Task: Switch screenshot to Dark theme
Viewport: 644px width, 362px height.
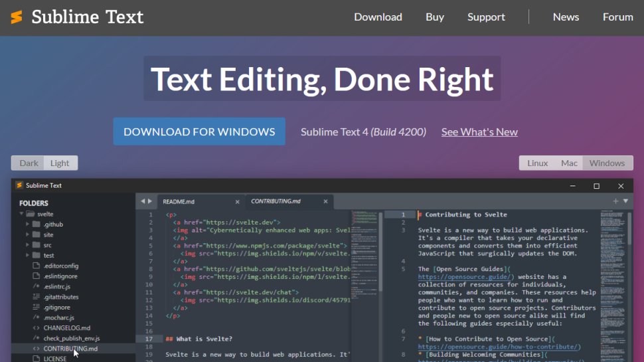Action: click(29, 163)
